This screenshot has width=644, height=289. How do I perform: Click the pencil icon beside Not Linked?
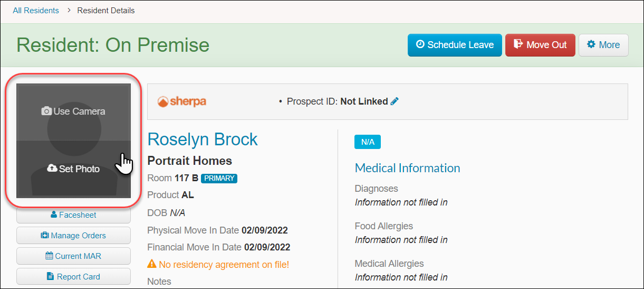click(x=395, y=101)
